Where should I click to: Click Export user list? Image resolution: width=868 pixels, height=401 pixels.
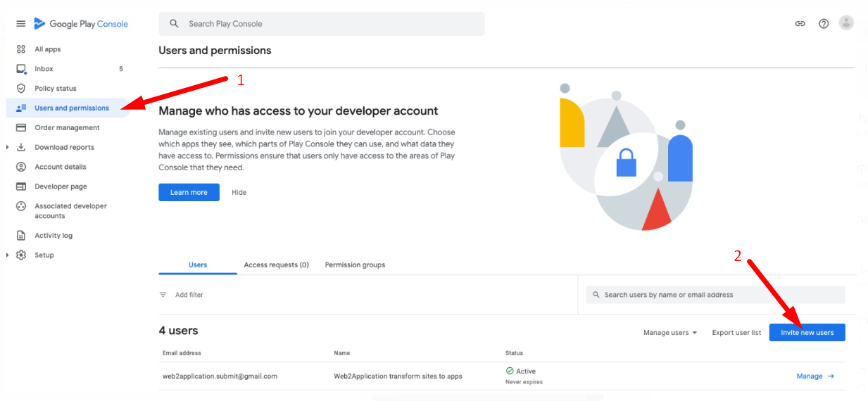[736, 333]
